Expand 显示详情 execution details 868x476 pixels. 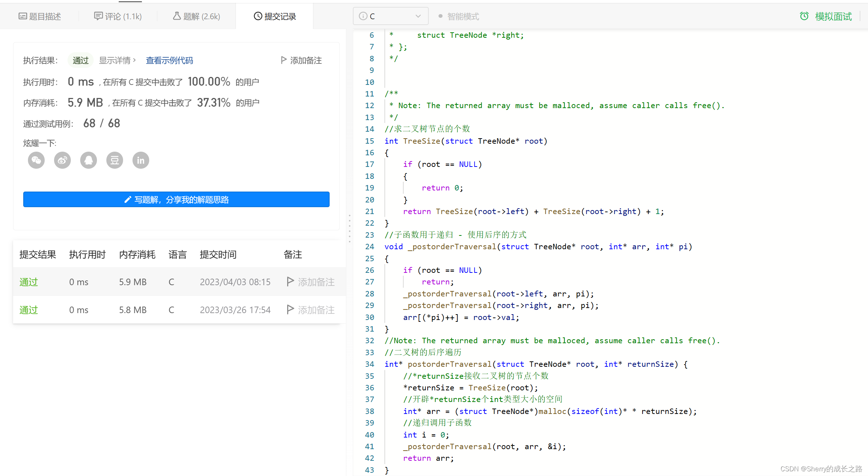point(117,60)
